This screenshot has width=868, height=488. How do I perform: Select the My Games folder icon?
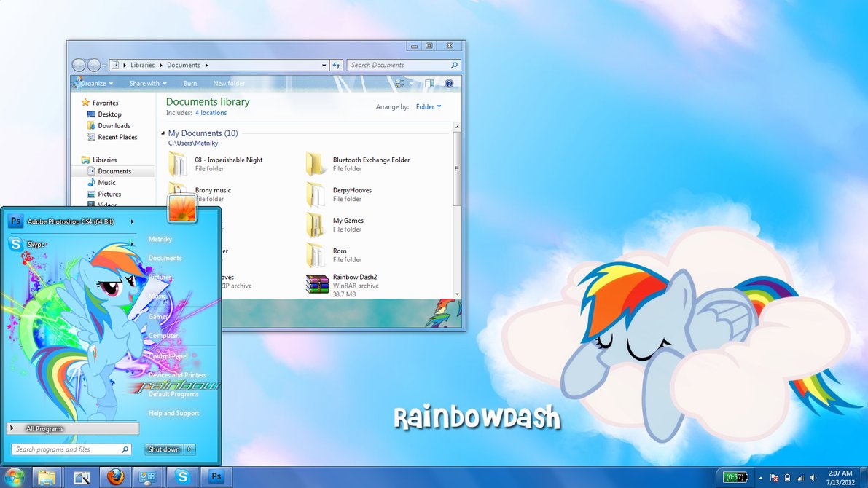[x=316, y=224]
